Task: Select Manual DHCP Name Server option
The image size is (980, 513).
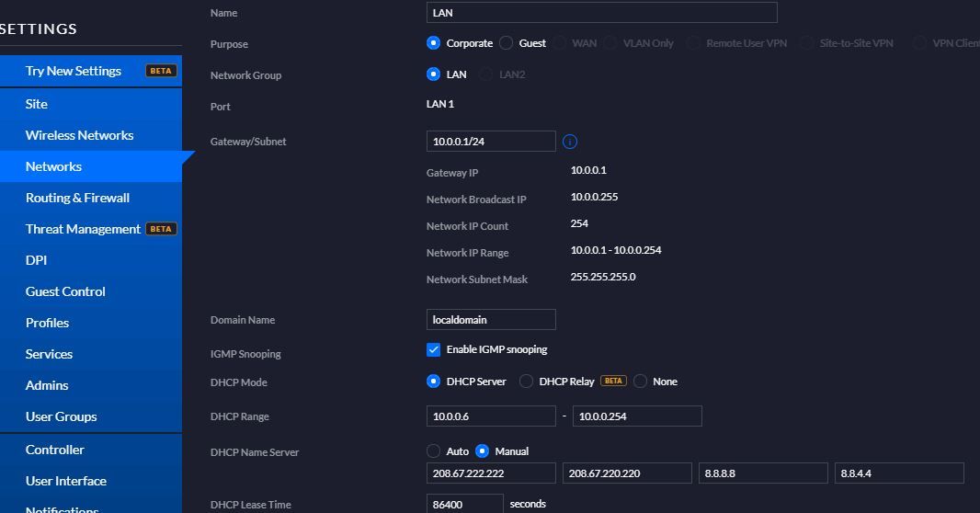Action: pos(483,451)
